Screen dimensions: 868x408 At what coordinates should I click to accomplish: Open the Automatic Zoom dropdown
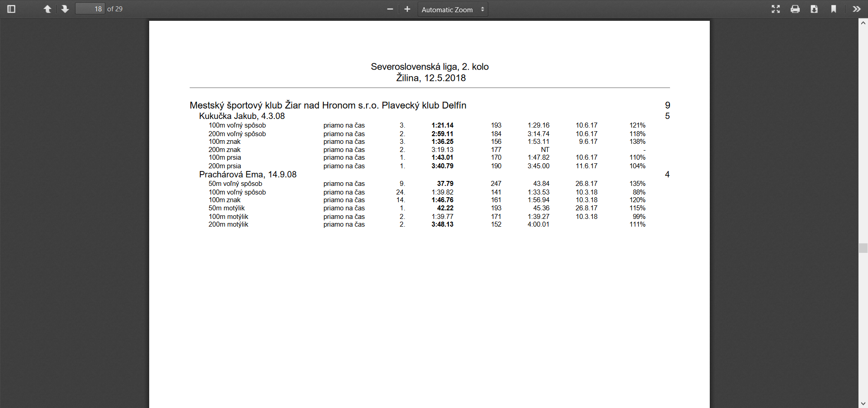tap(453, 9)
